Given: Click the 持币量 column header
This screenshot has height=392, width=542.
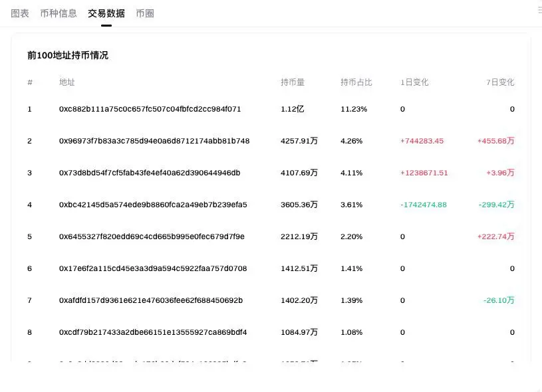Looking at the screenshot, I should coord(293,82).
